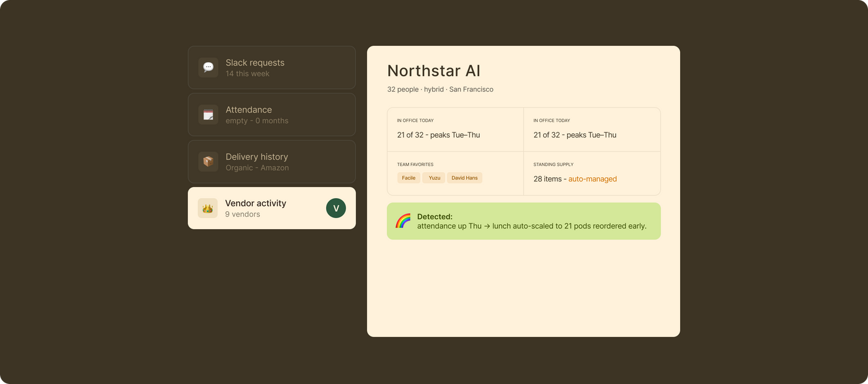Click '32 people · hybrid · San Francisco' subtitle
The height and width of the screenshot is (384, 868).
point(440,89)
